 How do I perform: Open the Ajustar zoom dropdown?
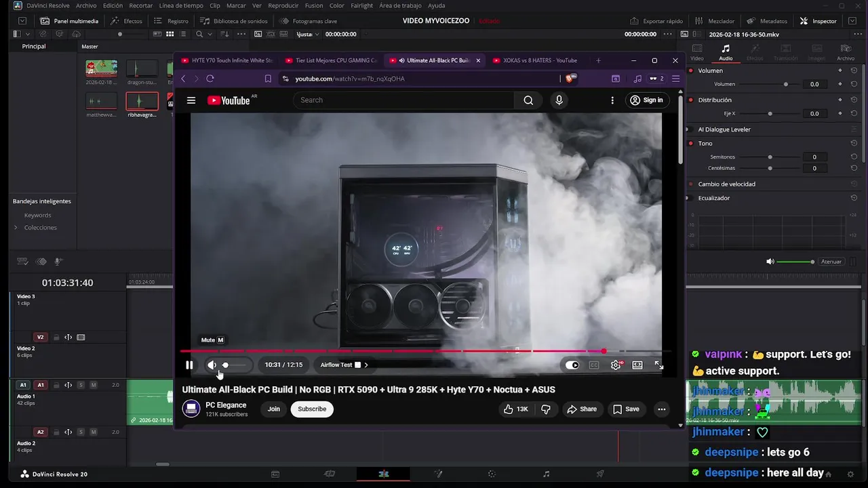click(x=308, y=34)
